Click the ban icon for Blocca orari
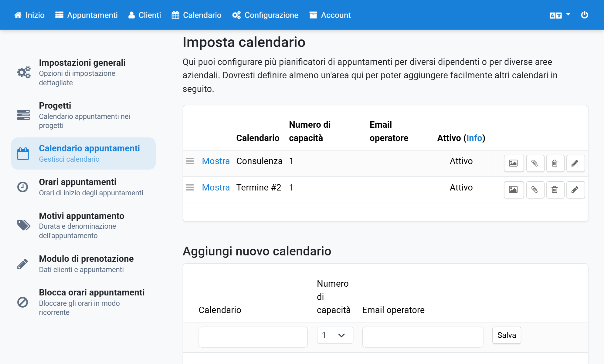Screen dimensions: 604x364 click(23, 302)
